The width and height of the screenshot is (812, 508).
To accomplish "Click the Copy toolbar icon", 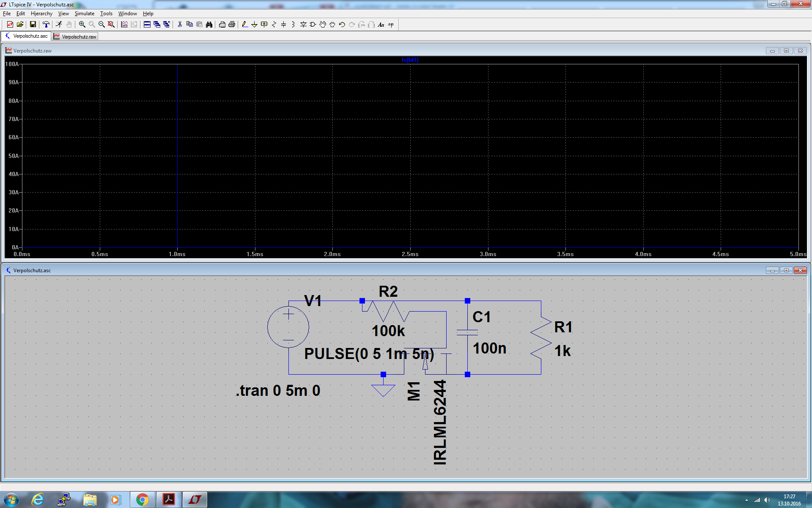I will coord(189,25).
